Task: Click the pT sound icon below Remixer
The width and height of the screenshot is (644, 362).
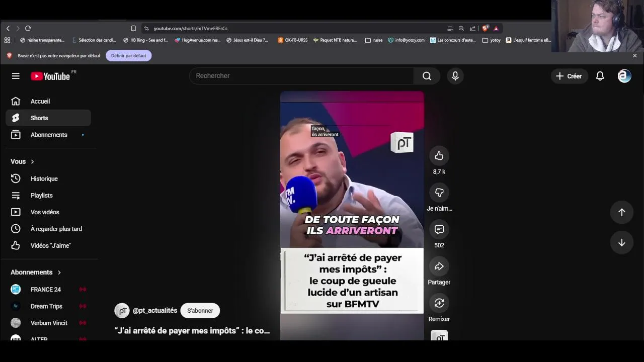Action: [x=439, y=335]
